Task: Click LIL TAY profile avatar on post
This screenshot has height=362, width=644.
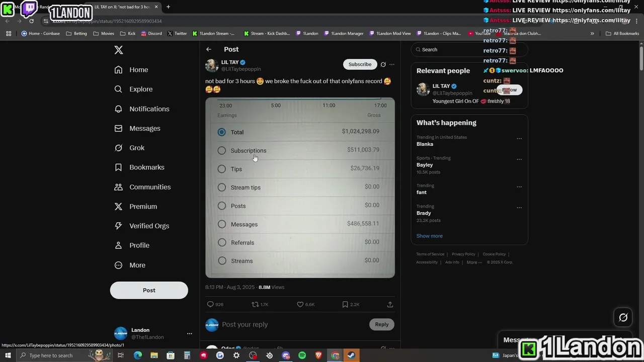Action: (x=212, y=65)
